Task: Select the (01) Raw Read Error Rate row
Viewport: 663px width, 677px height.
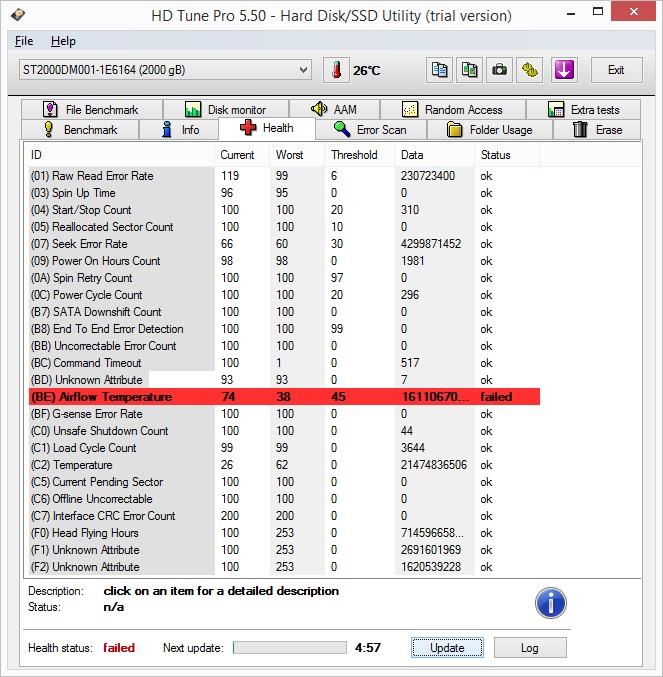Action: [x=284, y=176]
